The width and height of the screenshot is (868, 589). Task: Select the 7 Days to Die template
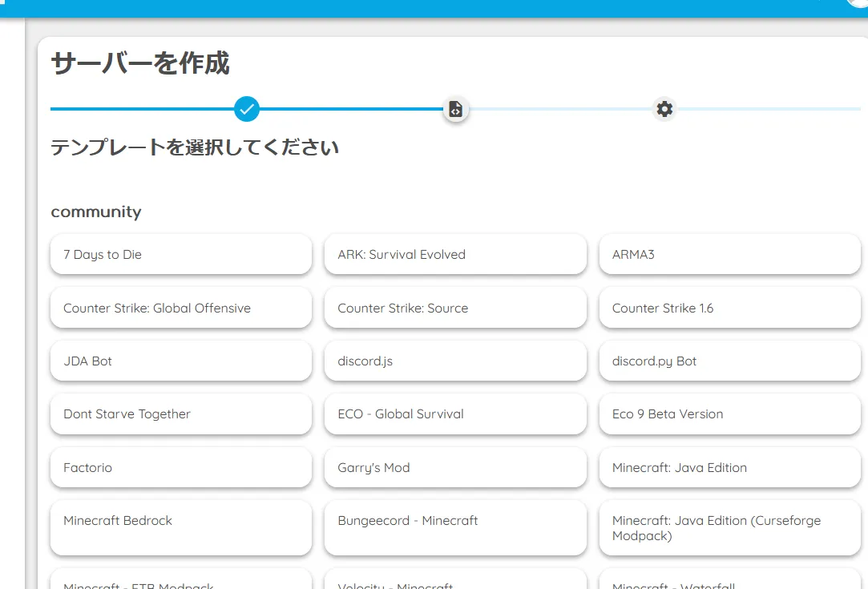point(180,255)
